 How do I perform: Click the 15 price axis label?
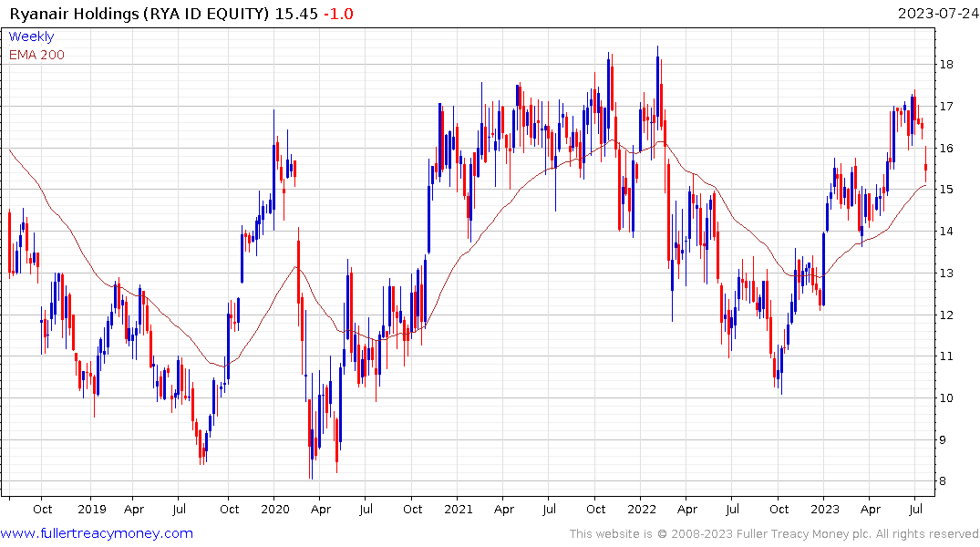946,190
